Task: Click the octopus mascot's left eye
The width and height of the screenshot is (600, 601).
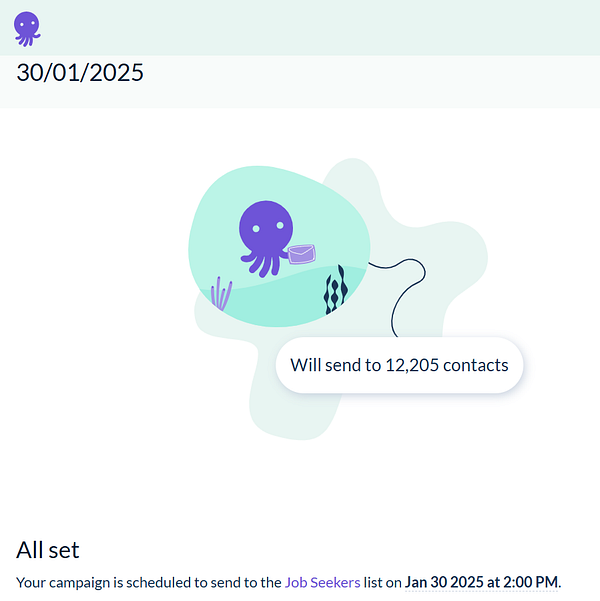Action: coord(256,229)
